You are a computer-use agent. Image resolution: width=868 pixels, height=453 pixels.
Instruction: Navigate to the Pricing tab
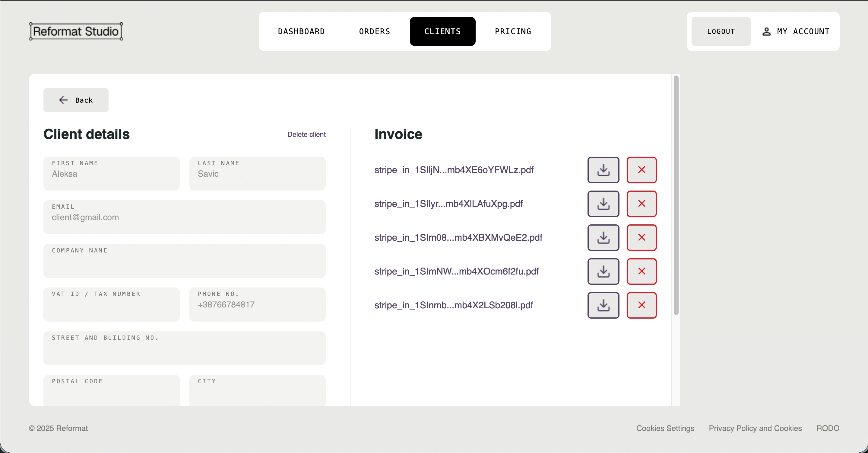[513, 31]
